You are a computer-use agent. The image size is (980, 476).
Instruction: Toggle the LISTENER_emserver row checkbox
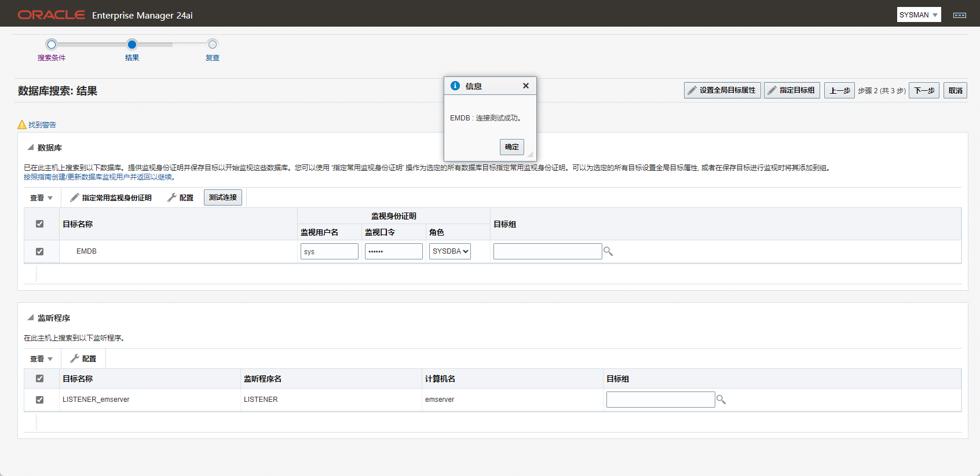(x=40, y=400)
